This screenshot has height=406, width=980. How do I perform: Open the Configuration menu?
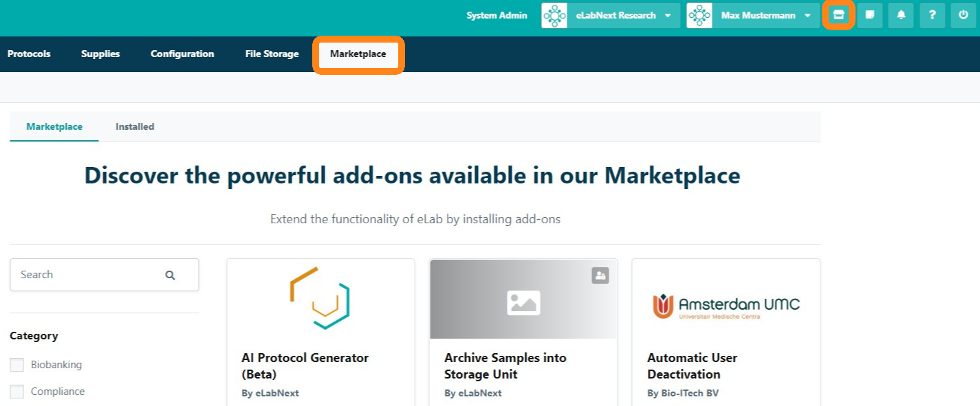point(182,54)
